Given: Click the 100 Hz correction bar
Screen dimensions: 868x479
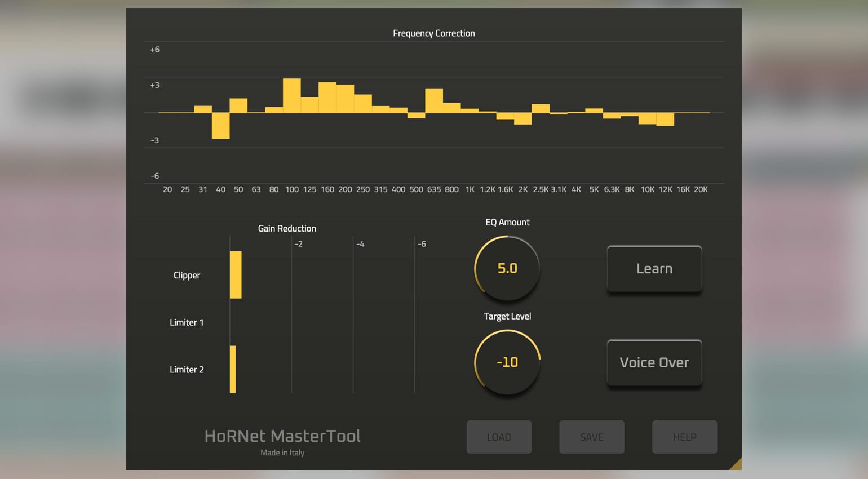Looking at the screenshot, I should point(292,95).
